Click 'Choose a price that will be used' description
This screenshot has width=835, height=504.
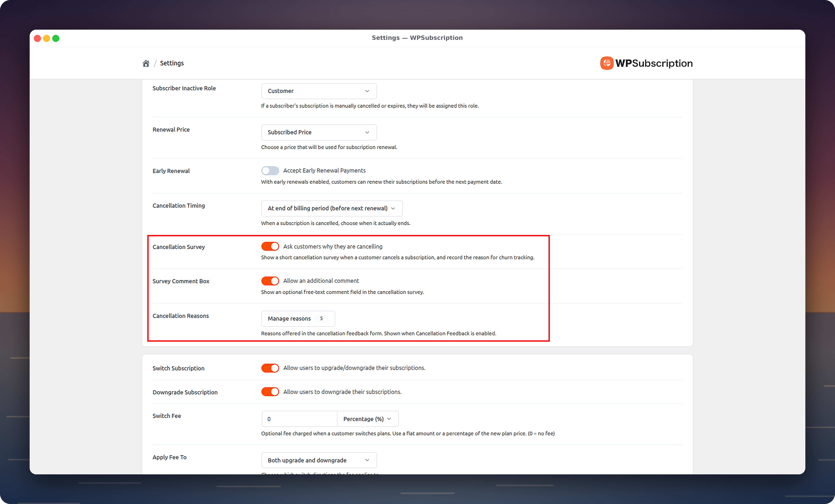coord(329,147)
